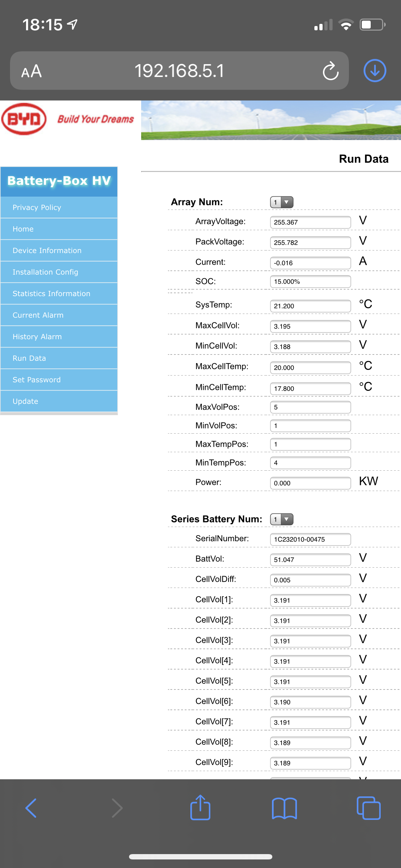
Task: Click the SOC percentage field
Action: pyautogui.click(x=310, y=281)
